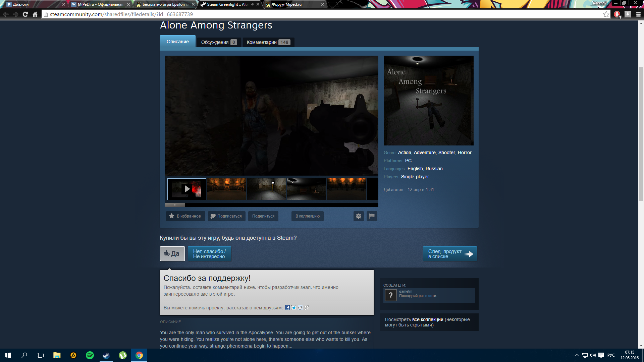644x362 pixels.
Task: Report this item with the flag icon
Action: click(372, 216)
